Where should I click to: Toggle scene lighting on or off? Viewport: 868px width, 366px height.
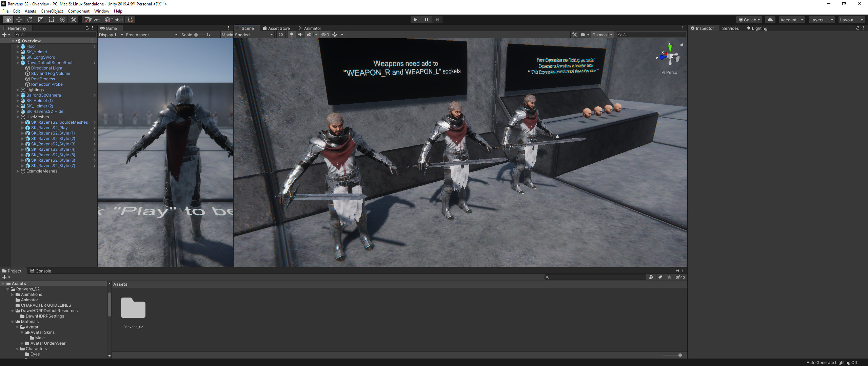(291, 35)
